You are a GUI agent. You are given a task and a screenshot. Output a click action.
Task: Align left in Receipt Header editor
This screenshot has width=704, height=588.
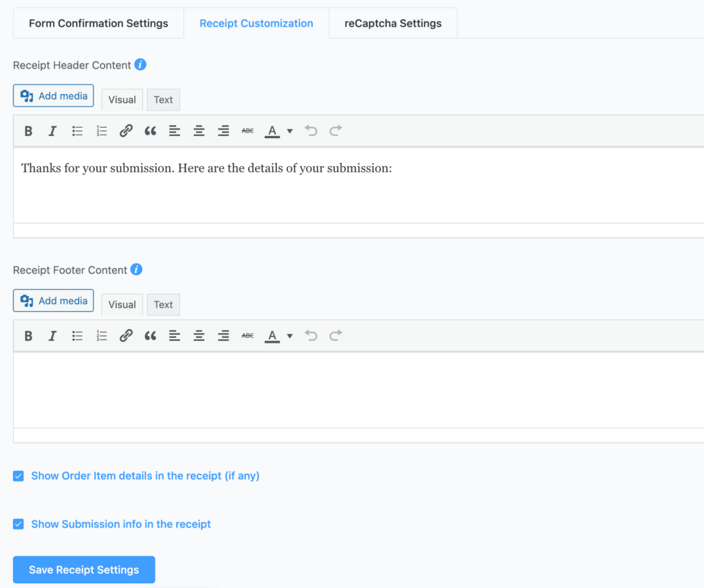click(175, 131)
